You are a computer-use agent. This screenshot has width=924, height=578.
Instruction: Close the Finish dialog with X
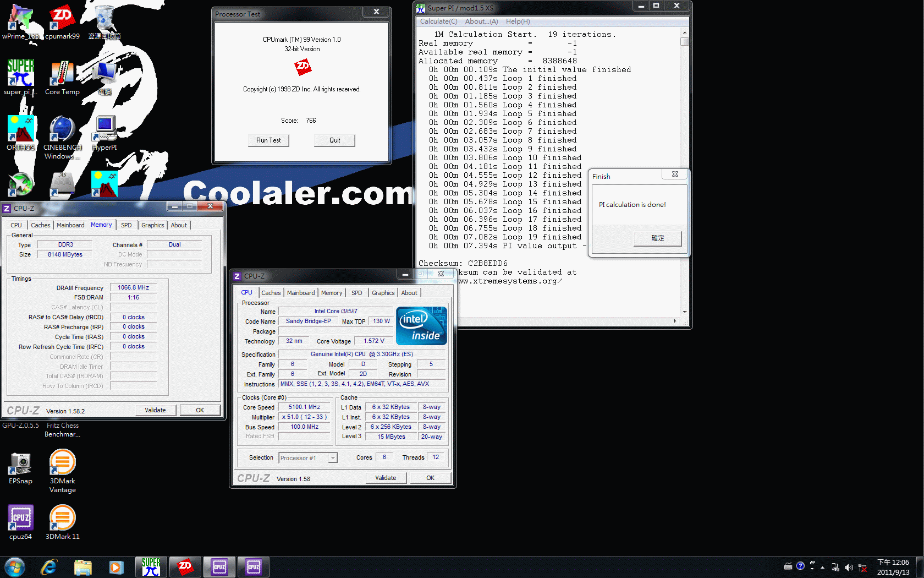tap(675, 174)
